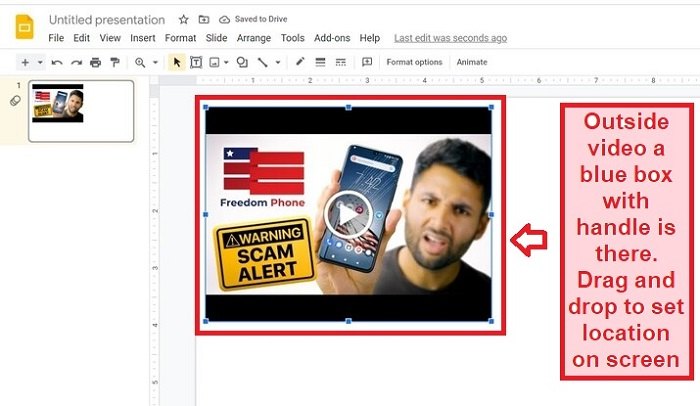Play the embedded video on the slide
The height and width of the screenshot is (406, 700).
tap(349, 214)
